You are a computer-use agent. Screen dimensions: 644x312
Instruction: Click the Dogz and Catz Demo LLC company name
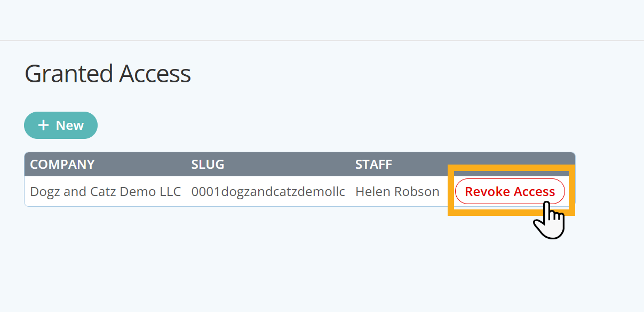point(105,191)
